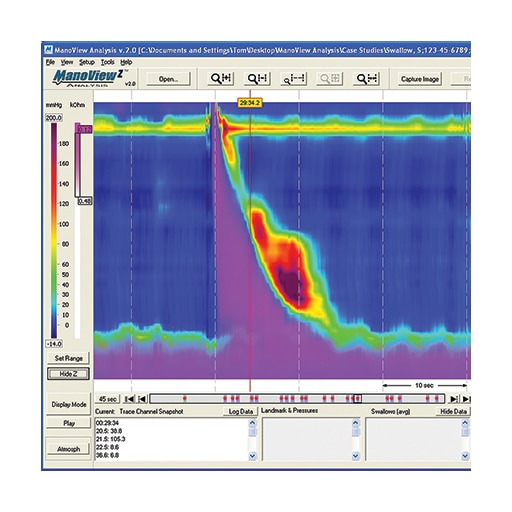Click the Play button
The image size is (512, 512).
[x=68, y=423]
